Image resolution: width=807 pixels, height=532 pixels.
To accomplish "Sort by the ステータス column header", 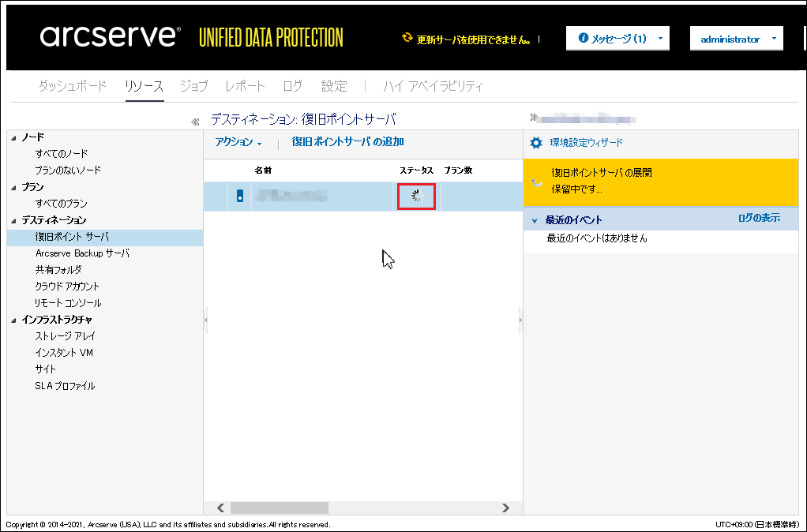I will click(x=416, y=170).
